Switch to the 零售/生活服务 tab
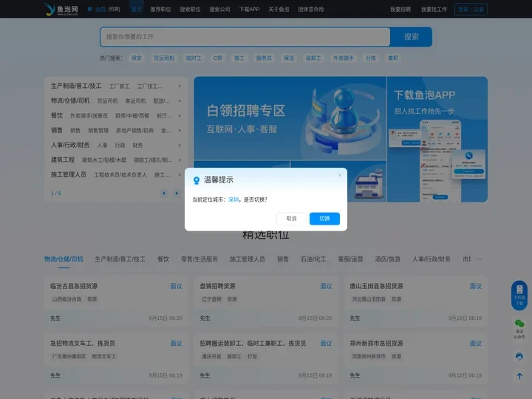 (x=199, y=259)
